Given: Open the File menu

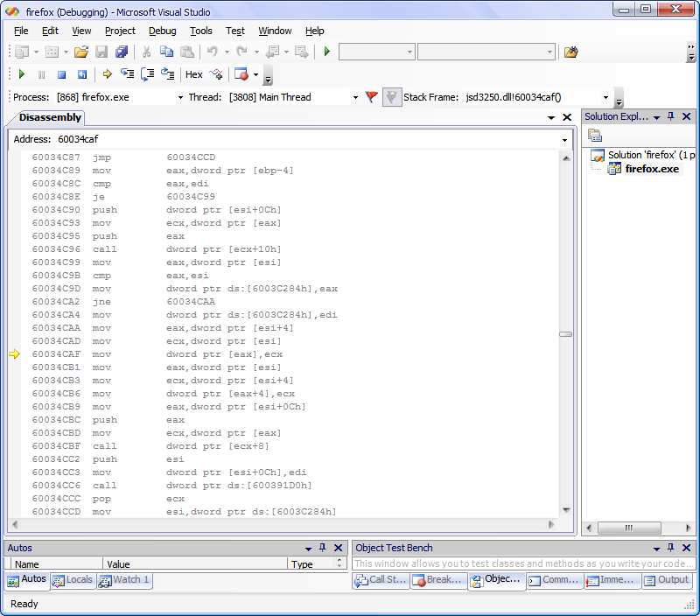Looking at the screenshot, I should point(21,31).
